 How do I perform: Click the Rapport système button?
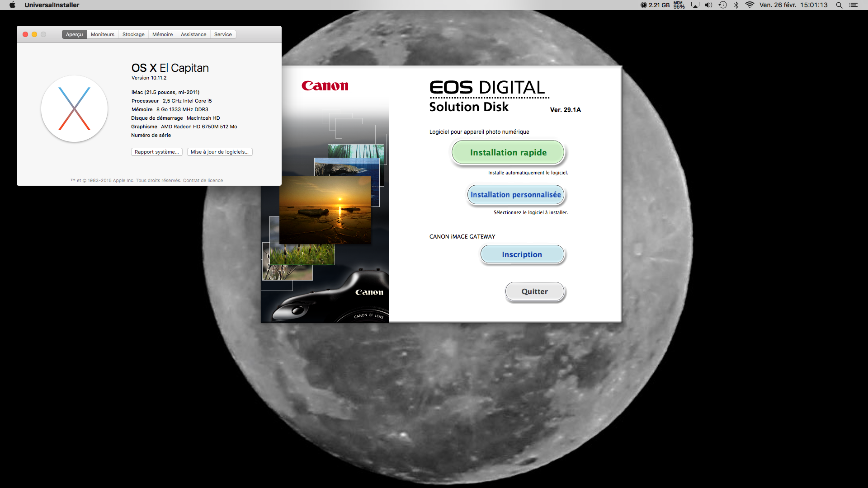point(157,152)
